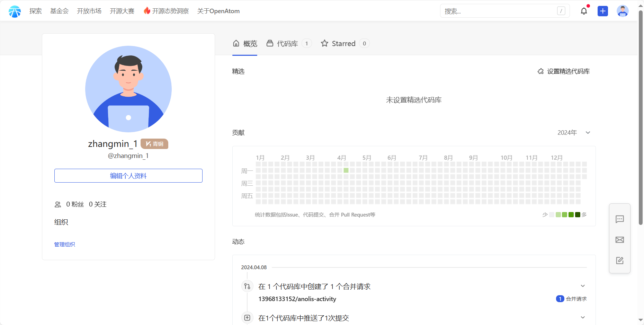Screen dimensions: 644x325
Task: Click the 青铜 bronze badge
Action: tap(154, 144)
